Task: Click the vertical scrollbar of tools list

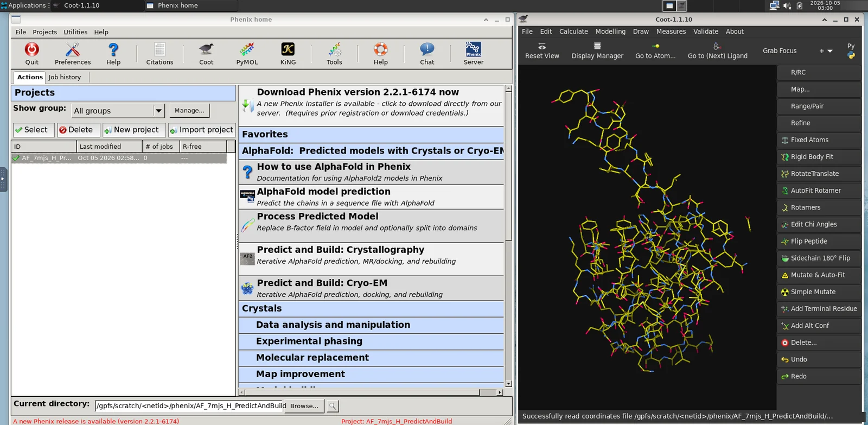Action: click(508, 235)
